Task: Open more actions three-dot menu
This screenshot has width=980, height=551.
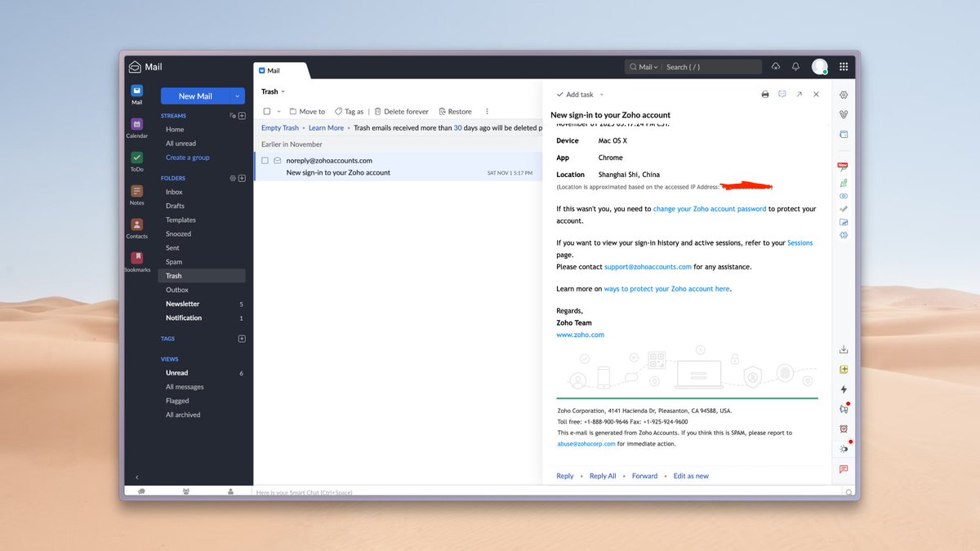Action: tap(487, 111)
